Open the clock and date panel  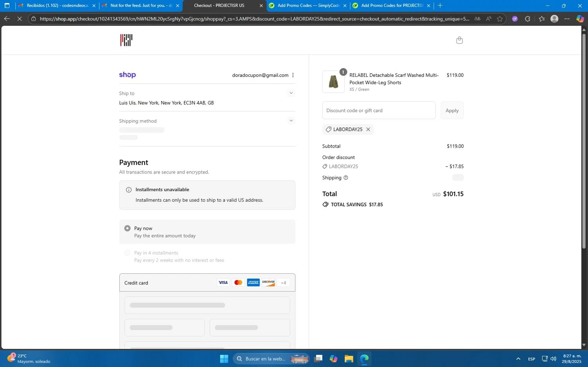click(x=572, y=359)
